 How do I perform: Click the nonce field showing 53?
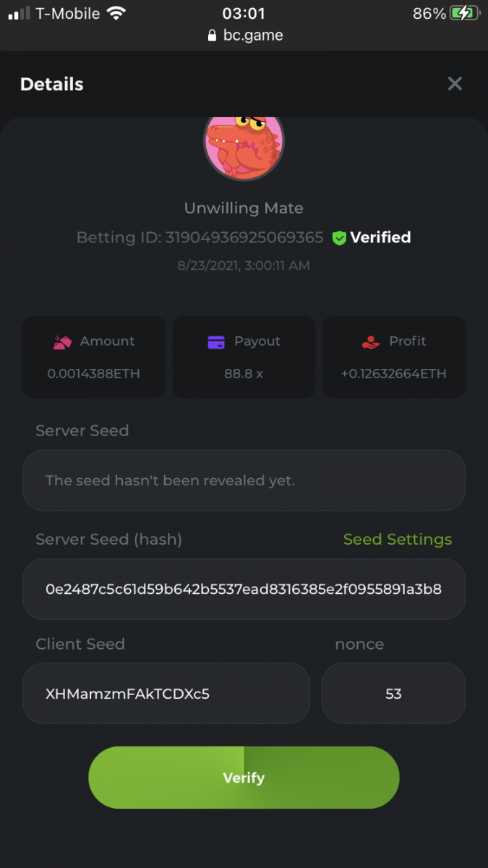[393, 694]
